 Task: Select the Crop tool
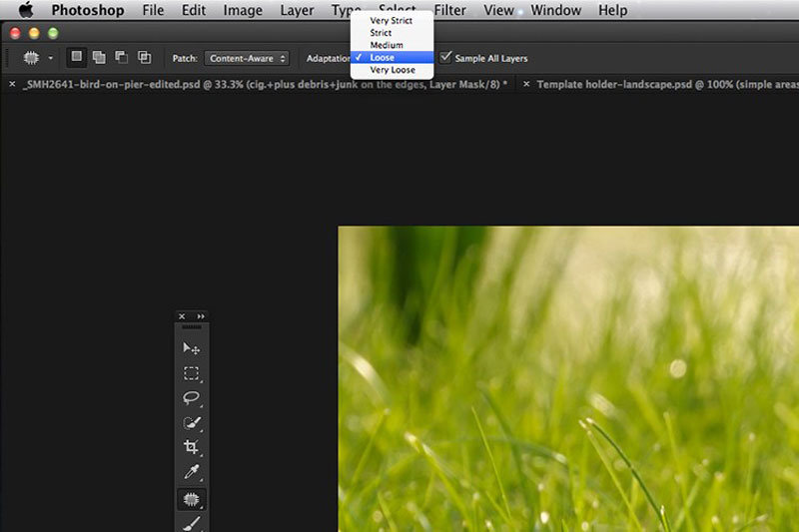(x=191, y=447)
